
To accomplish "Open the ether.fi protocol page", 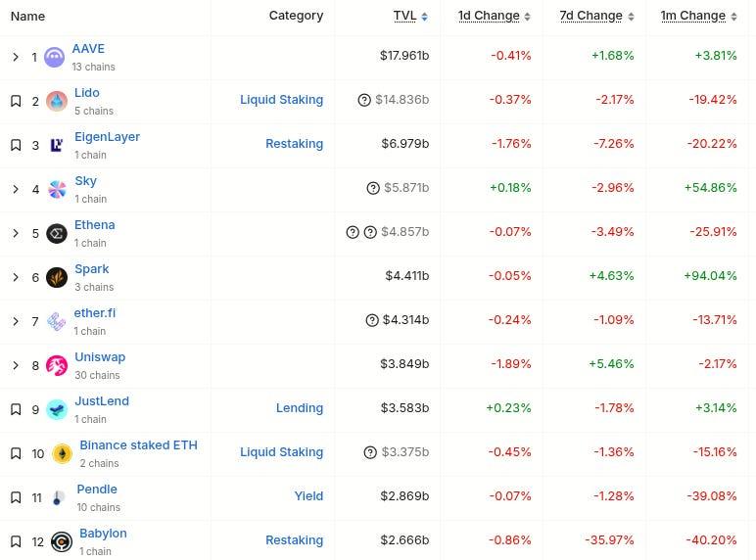I will (95, 313).
